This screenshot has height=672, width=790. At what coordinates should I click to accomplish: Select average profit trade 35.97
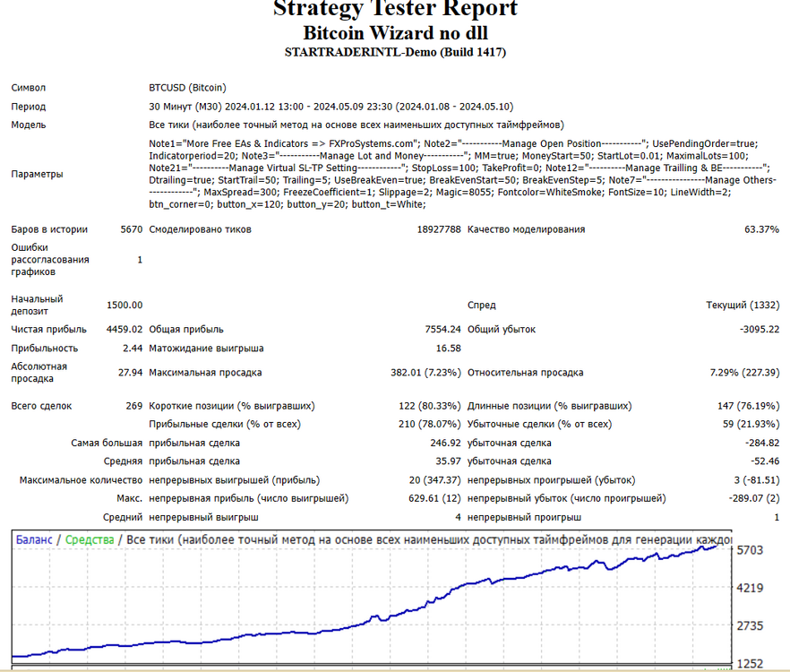(449, 461)
